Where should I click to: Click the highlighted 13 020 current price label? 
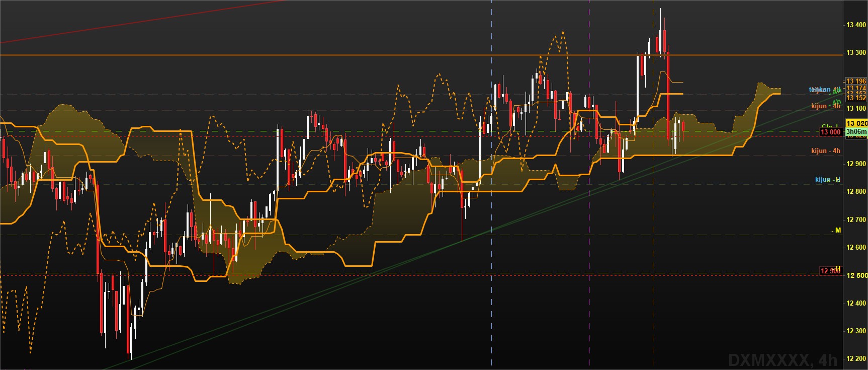point(856,123)
